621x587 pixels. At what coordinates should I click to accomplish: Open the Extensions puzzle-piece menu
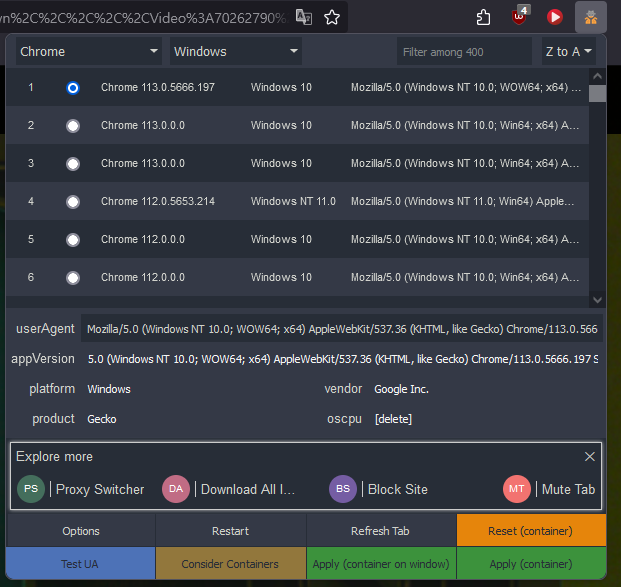tap(483, 17)
